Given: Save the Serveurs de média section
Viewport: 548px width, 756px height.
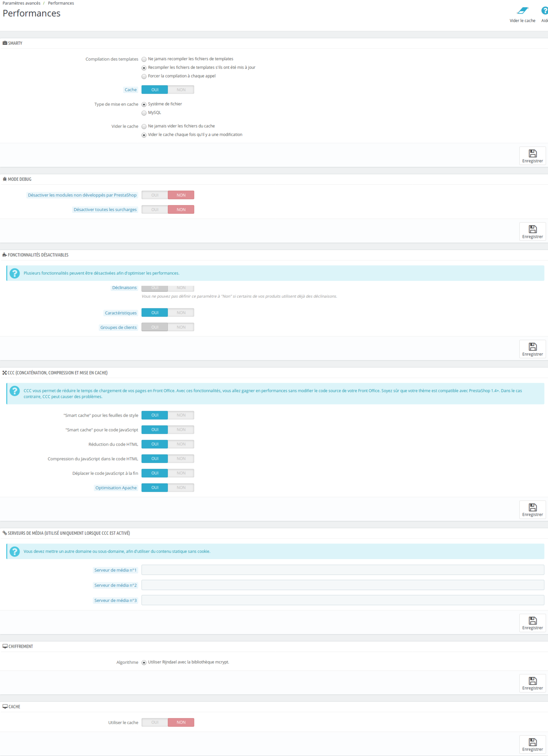Looking at the screenshot, I should pos(532,623).
